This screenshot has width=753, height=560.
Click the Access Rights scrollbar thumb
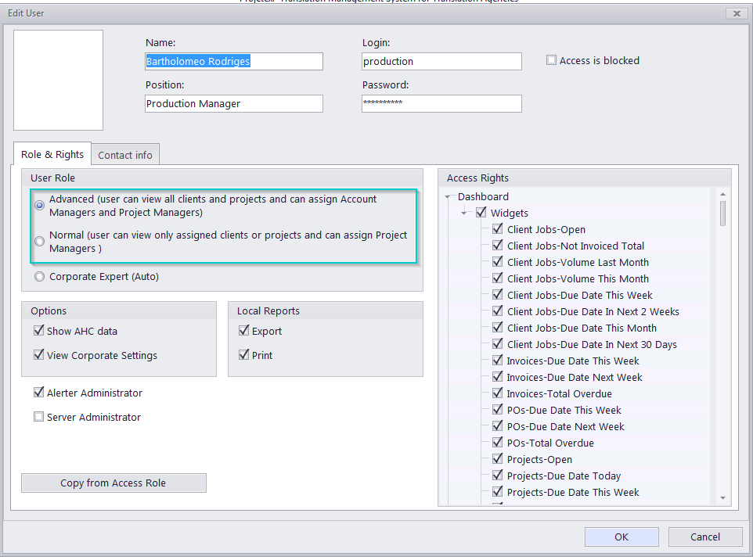722,213
